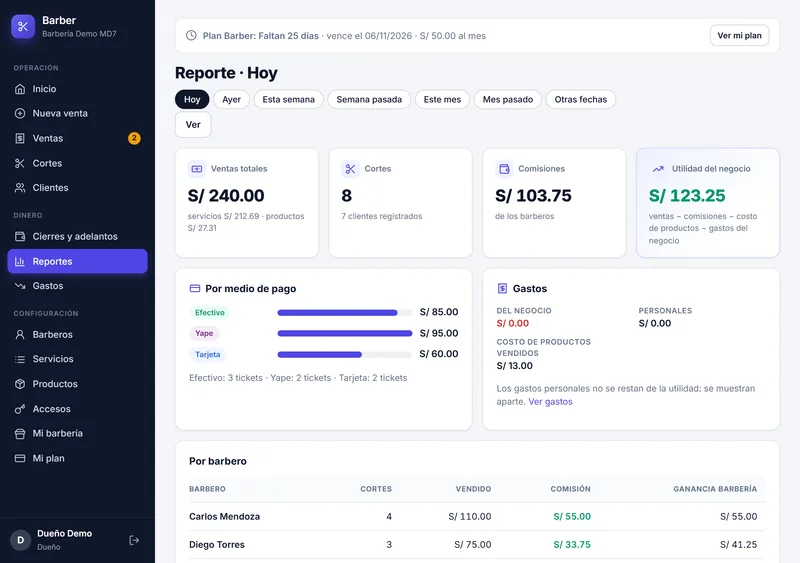This screenshot has height=563, width=800.
Task: Click the S/ 13.00 product cost value
Action: pos(514,366)
